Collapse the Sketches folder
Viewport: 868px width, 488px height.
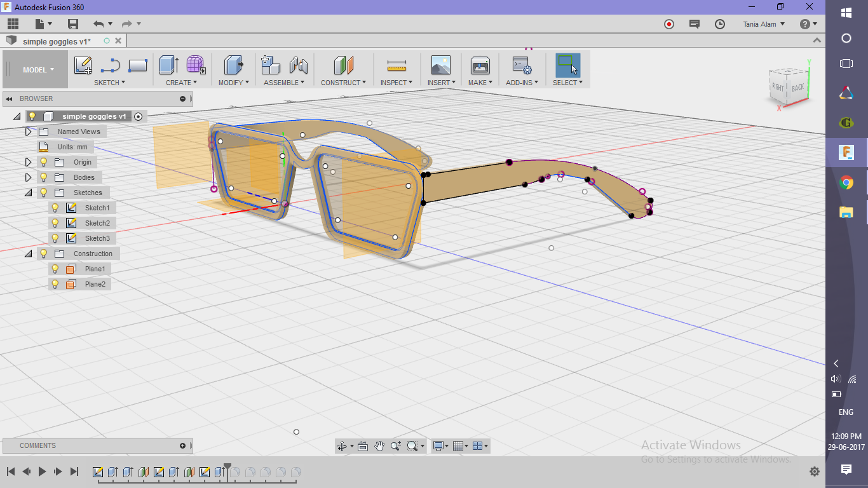[28, 193]
